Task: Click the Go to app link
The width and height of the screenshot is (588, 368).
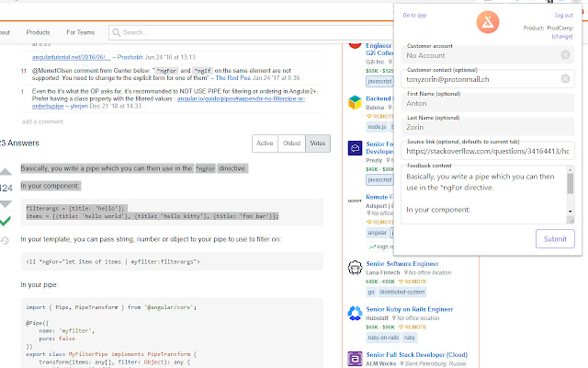Action: point(414,16)
